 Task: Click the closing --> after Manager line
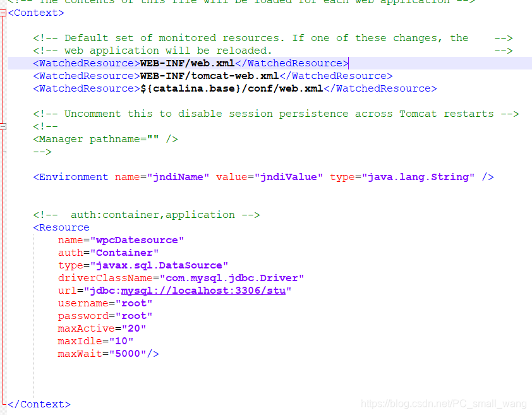pos(42,152)
